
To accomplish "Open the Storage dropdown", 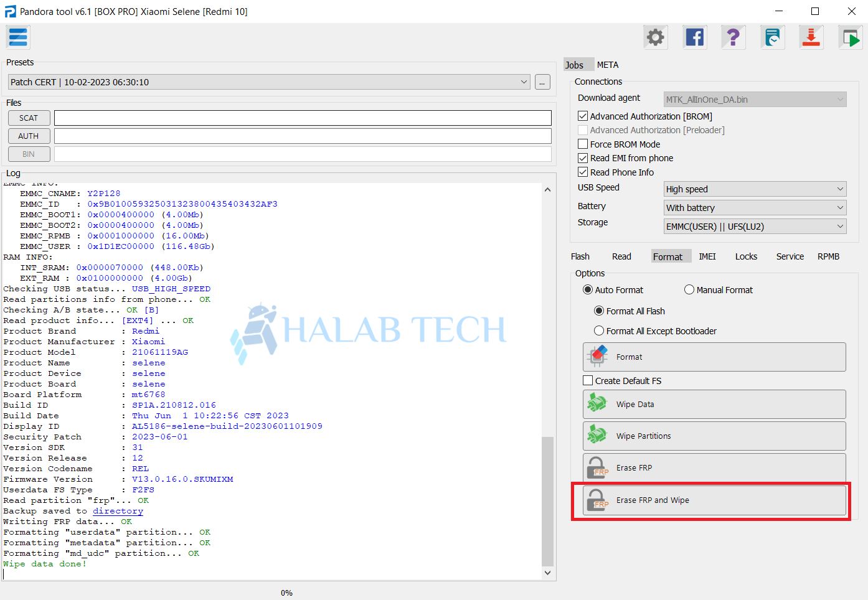I will tap(755, 226).
